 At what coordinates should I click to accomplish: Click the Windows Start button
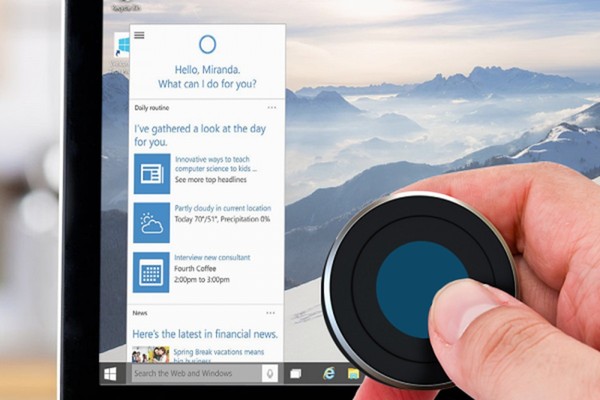pos(110,374)
